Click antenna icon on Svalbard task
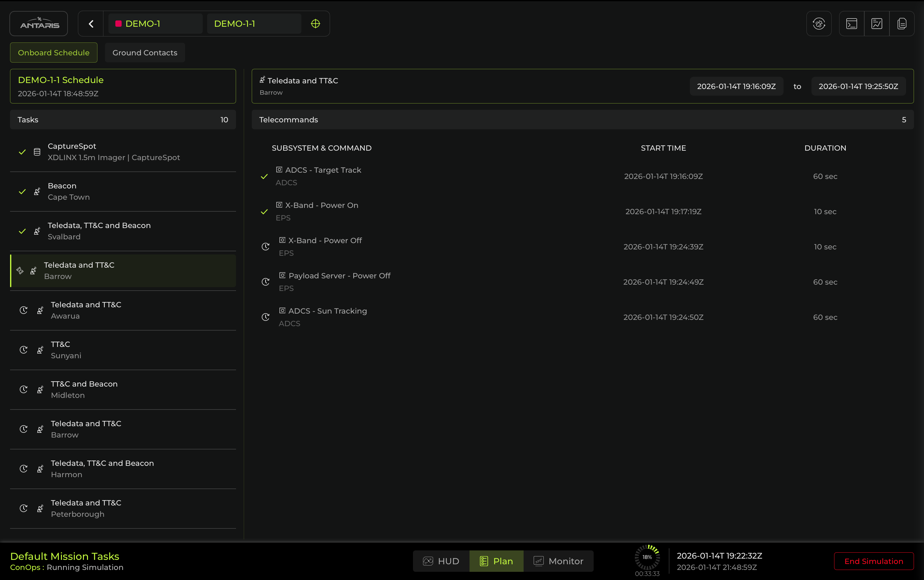Image resolution: width=924 pixels, height=580 pixels. pyautogui.click(x=37, y=231)
